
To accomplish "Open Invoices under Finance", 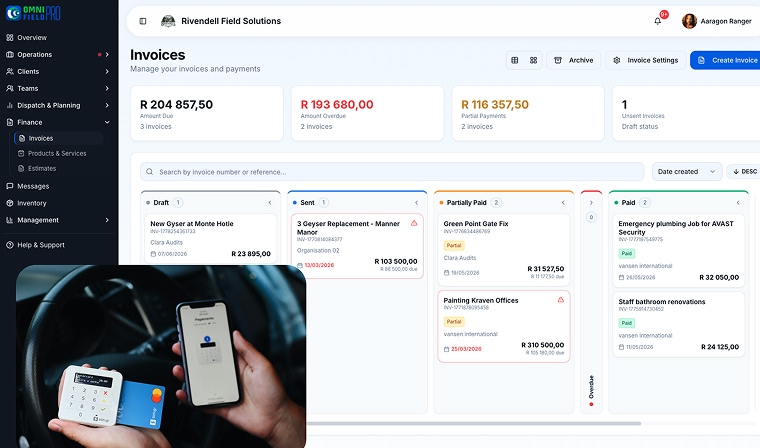I will [x=59, y=138].
